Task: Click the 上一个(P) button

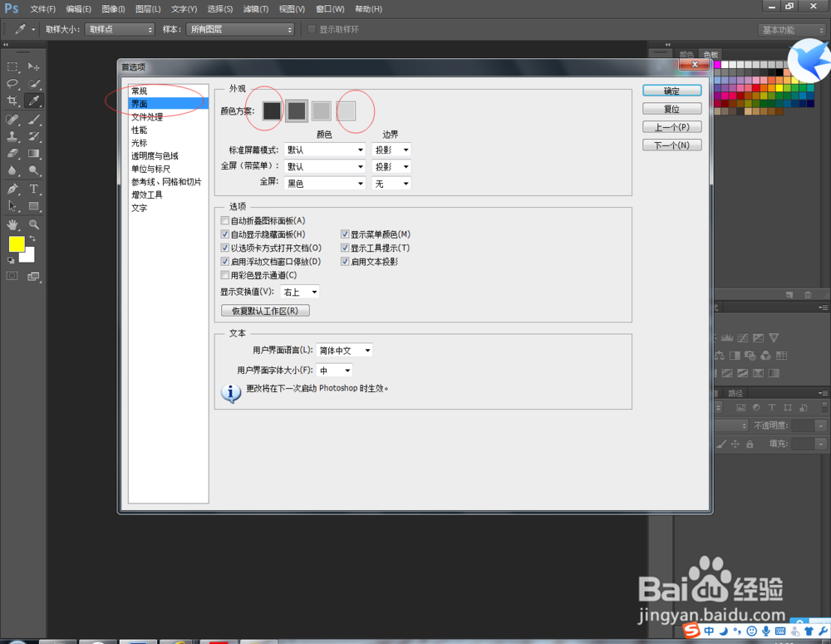Action: (x=672, y=126)
